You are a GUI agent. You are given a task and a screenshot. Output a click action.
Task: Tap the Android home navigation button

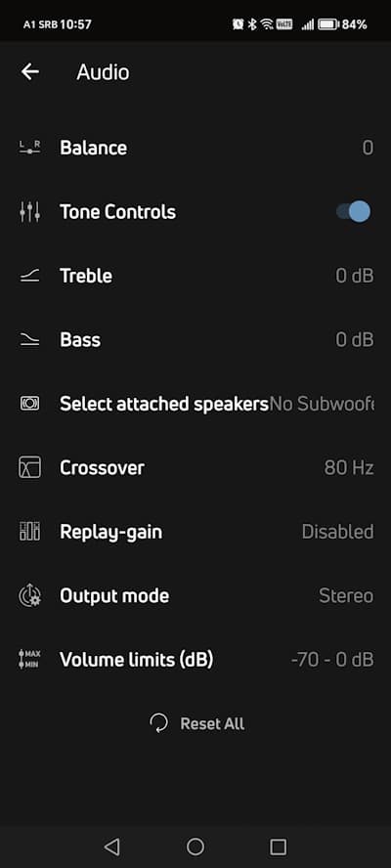pos(195,846)
